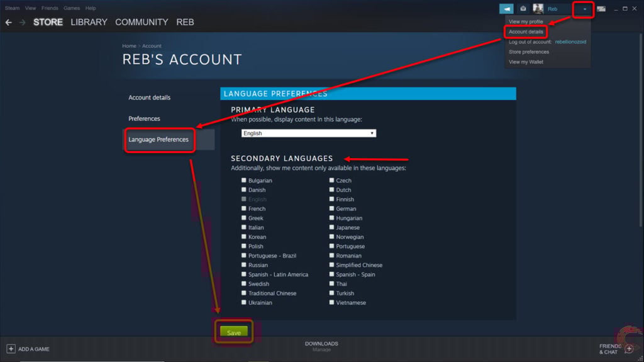The image size is (644, 362).
Task: Open the Steam menu
Action: pyautogui.click(x=12, y=8)
